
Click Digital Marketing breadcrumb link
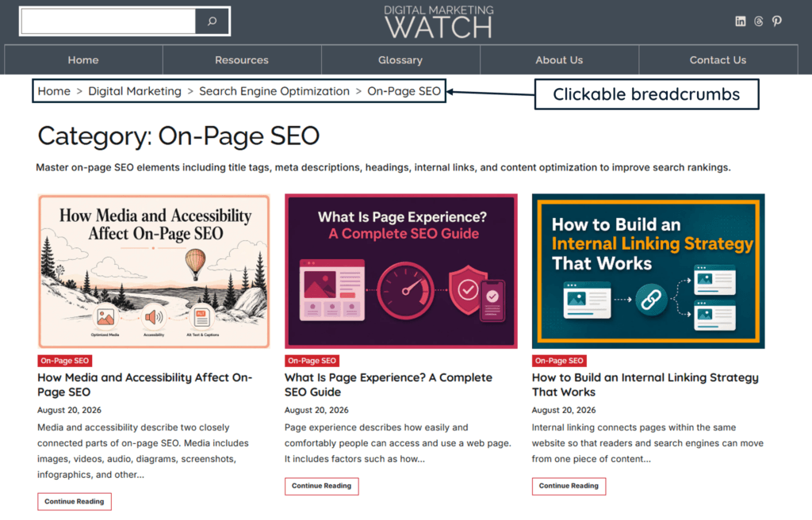click(135, 91)
